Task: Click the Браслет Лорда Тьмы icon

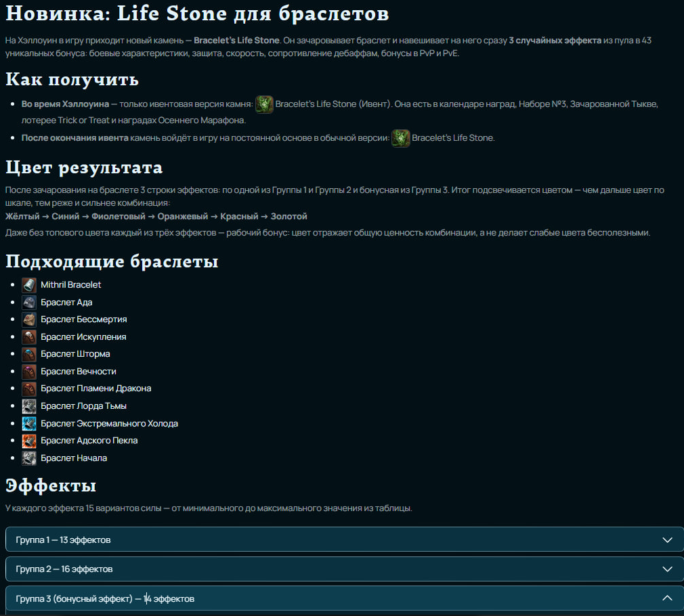Action: click(x=29, y=406)
